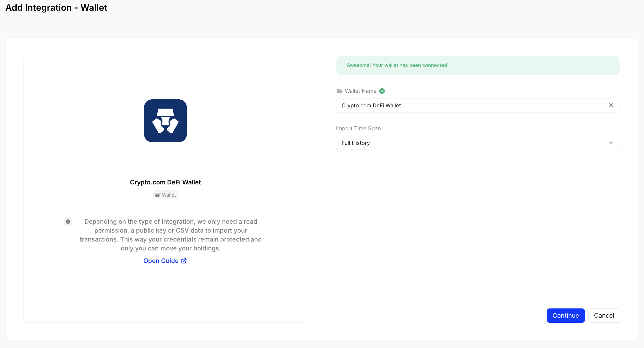Click the Crypto.com DeFi Wallet logo
Screen dimensions: 644x348
click(x=165, y=121)
